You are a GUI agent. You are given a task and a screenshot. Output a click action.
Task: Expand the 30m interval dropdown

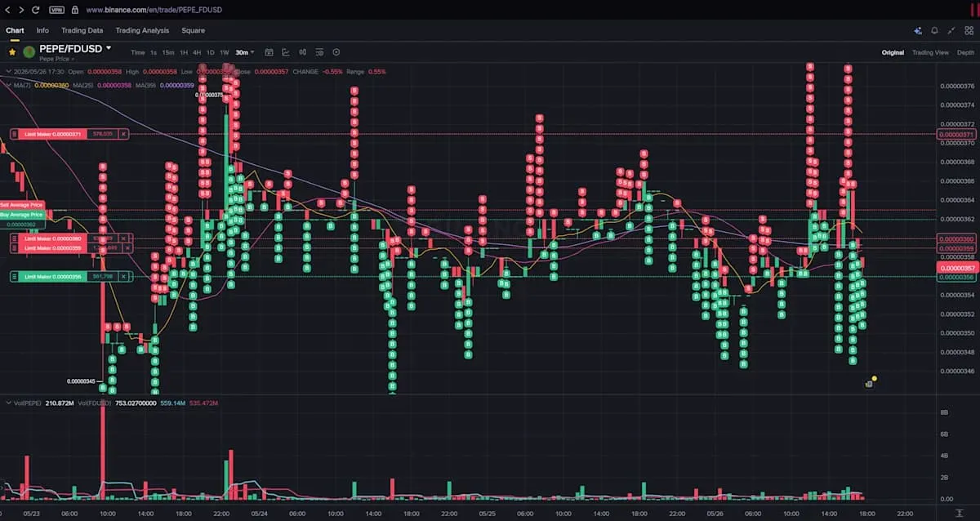coord(245,52)
